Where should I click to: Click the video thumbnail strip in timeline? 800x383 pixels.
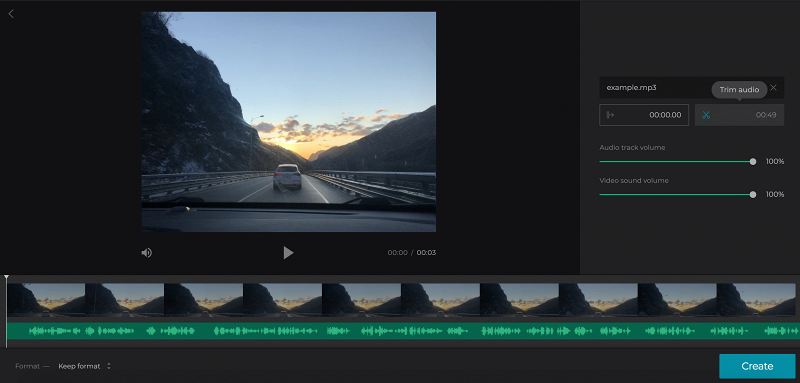[x=401, y=300]
